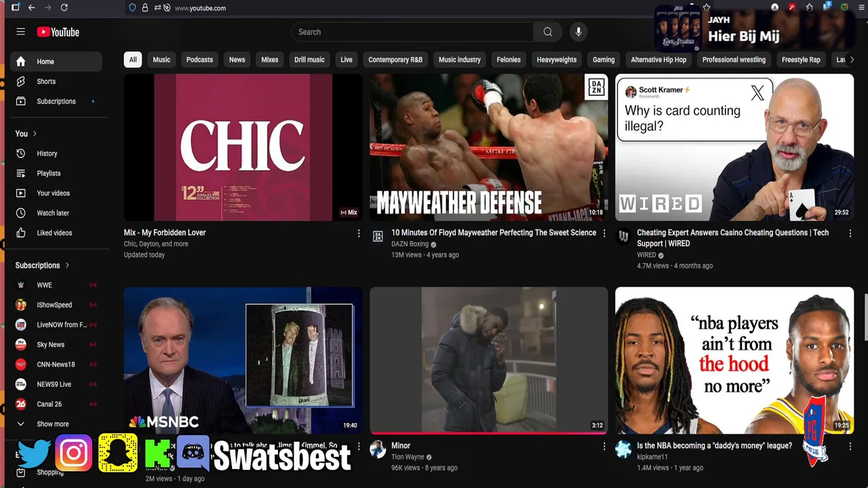
Task: Select the Live filter chip
Action: click(347, 60)
